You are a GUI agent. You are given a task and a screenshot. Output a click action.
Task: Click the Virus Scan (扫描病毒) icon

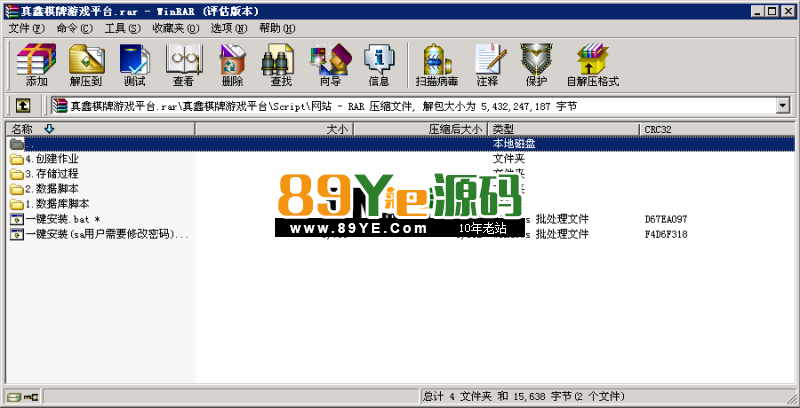coord(437,65)
